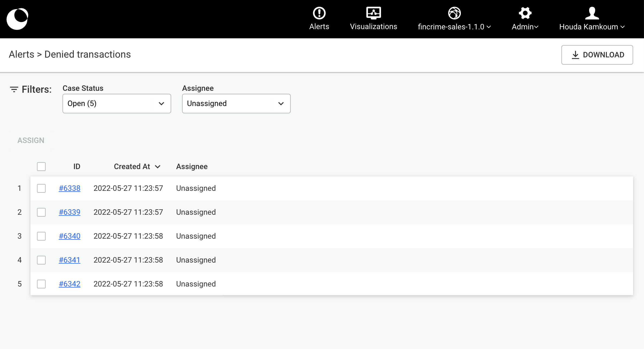Click the crescent moon logo icon
Viewport: 644px width, 349px height.
click(x=17, y=19)
